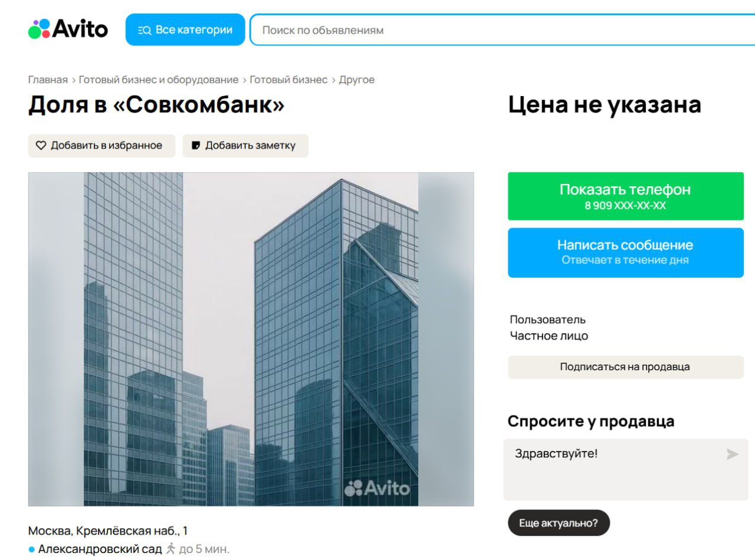Open the skyscraper listing photo

[251, 339]
